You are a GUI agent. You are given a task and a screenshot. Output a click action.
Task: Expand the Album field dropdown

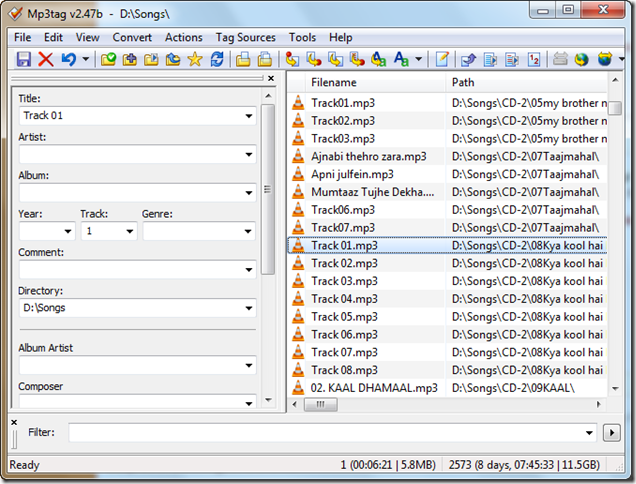pyautogui.click(x=249, y=193)
